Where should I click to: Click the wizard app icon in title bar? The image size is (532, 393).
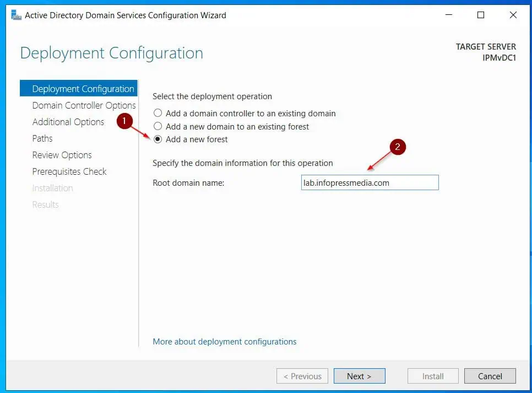click(16, 15)
